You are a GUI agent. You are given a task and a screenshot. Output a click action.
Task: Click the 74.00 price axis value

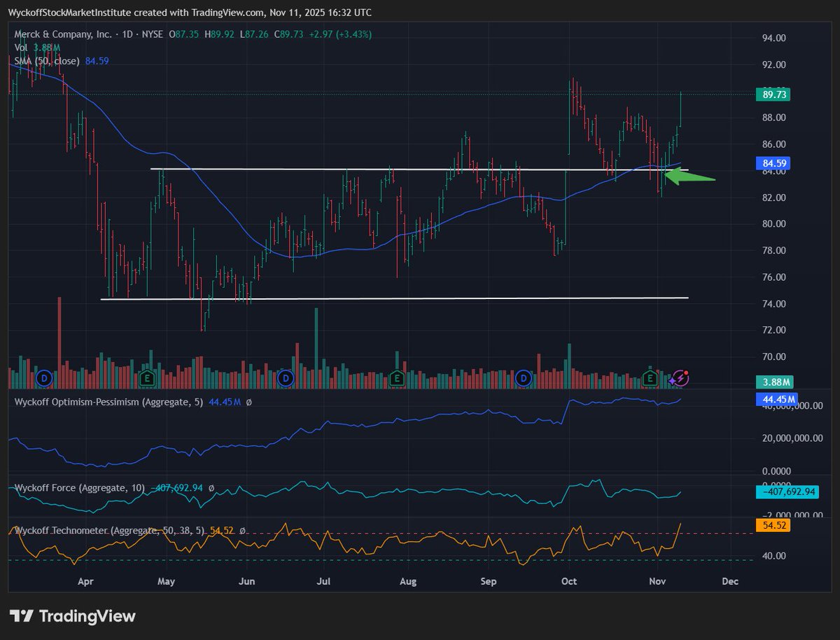tap(773, 304)
